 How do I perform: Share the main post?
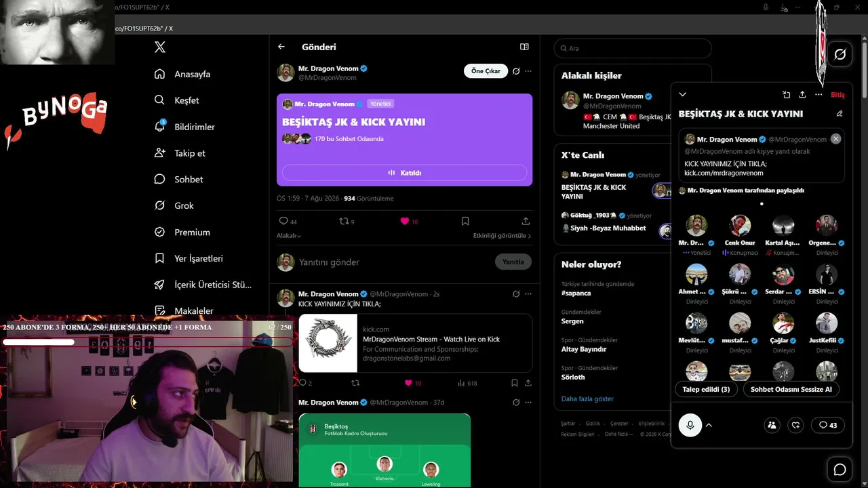coord(526,221)
